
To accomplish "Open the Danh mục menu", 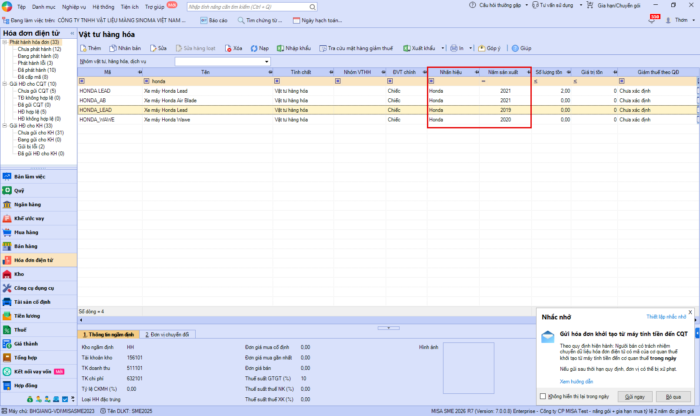I will pos(44,7).
